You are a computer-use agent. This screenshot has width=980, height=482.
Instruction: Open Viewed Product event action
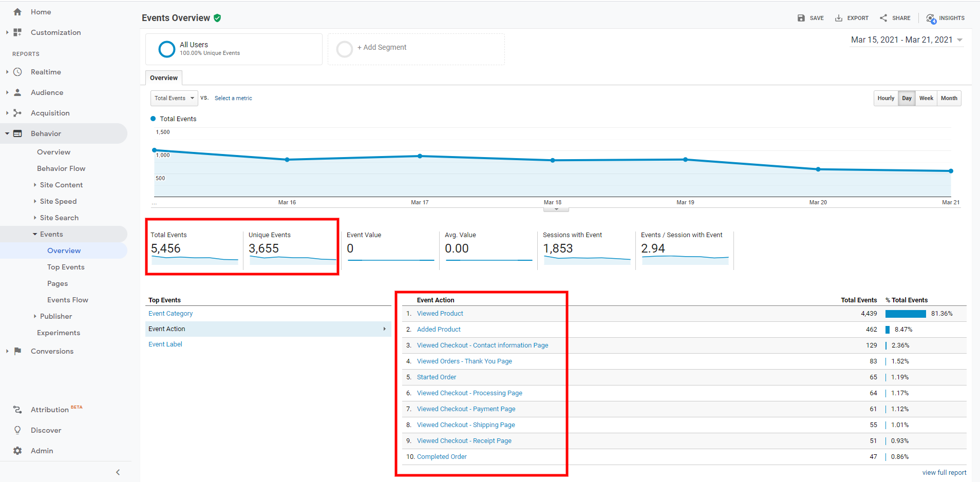point(440,314)
